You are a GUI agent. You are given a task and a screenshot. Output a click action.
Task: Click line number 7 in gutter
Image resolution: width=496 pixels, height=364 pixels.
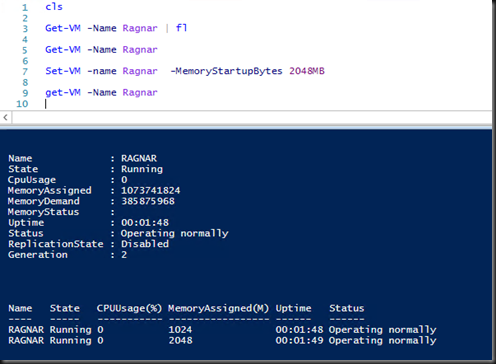pyautogui.click(x=25, y=72)
